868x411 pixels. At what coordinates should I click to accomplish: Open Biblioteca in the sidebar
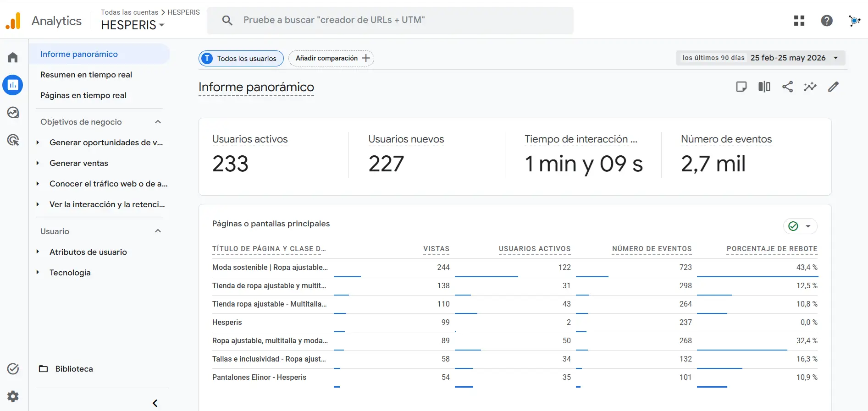74,369
